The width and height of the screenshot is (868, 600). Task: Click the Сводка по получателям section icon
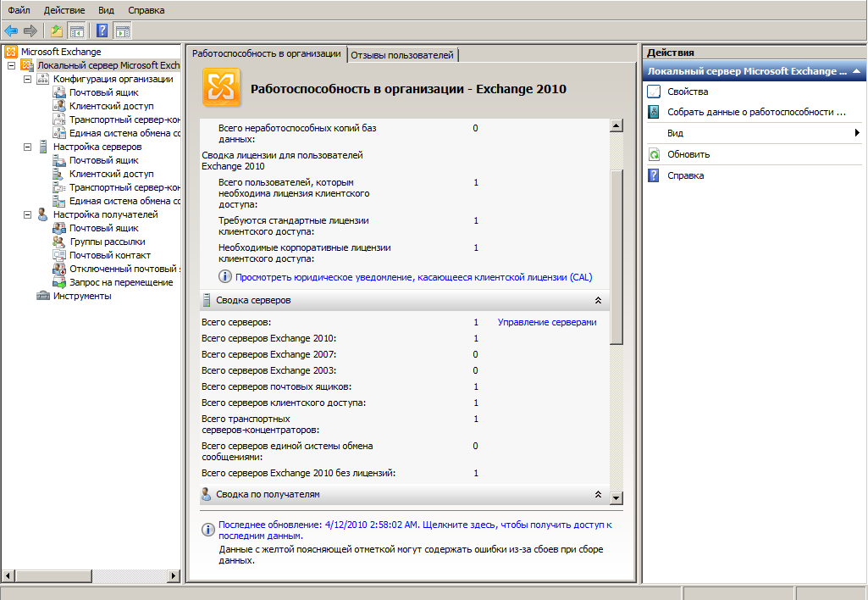(206, 494)
